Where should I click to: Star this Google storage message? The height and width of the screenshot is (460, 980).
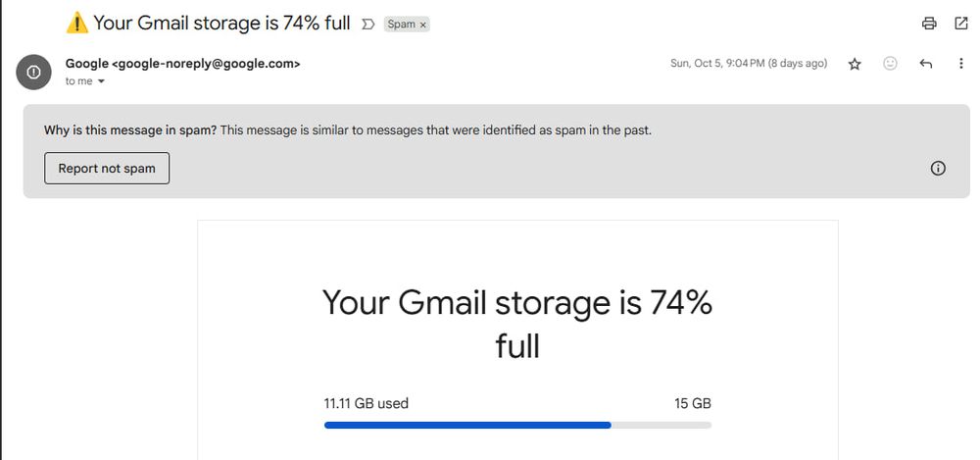coord(855,64)
